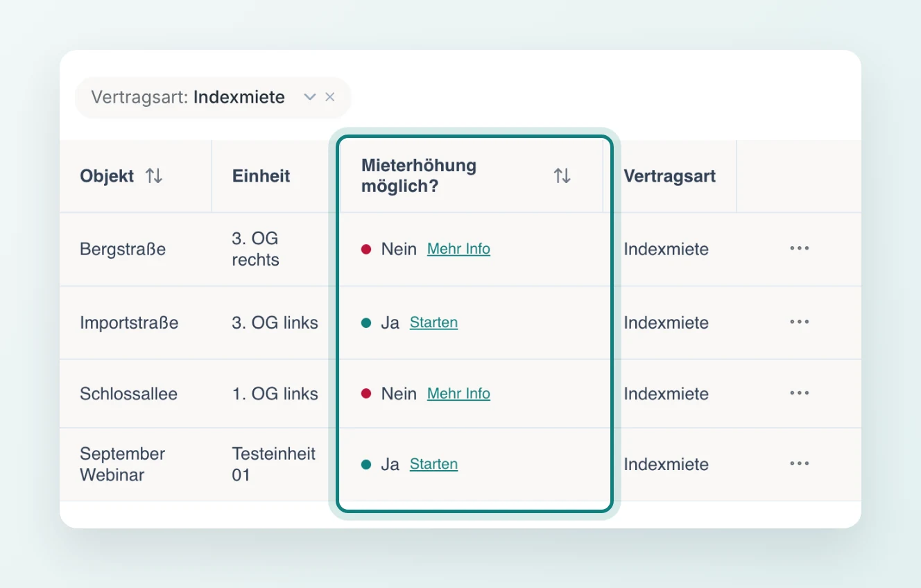This screenshot has width=921, height=588.
Task: Click Indexmiete cell in Schlossallee row
Action: coord(666,394)
